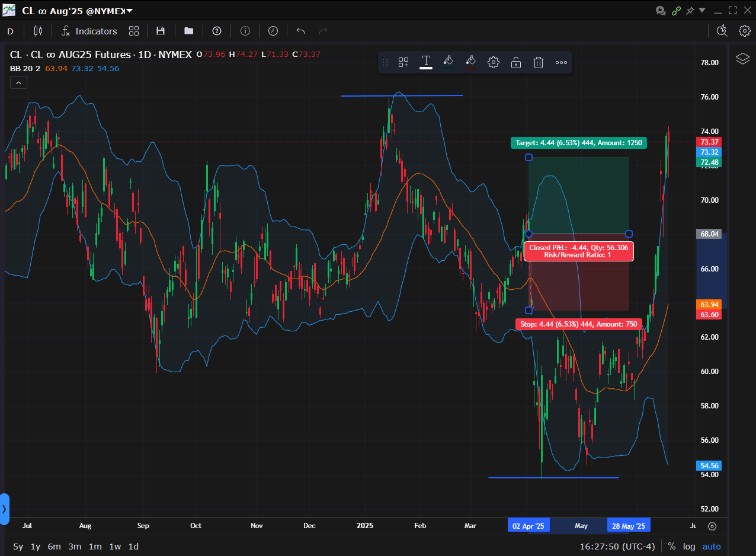Open the position drawing settings gear
The width and height of the screenshot is (756, 556).
click(493, 62)
